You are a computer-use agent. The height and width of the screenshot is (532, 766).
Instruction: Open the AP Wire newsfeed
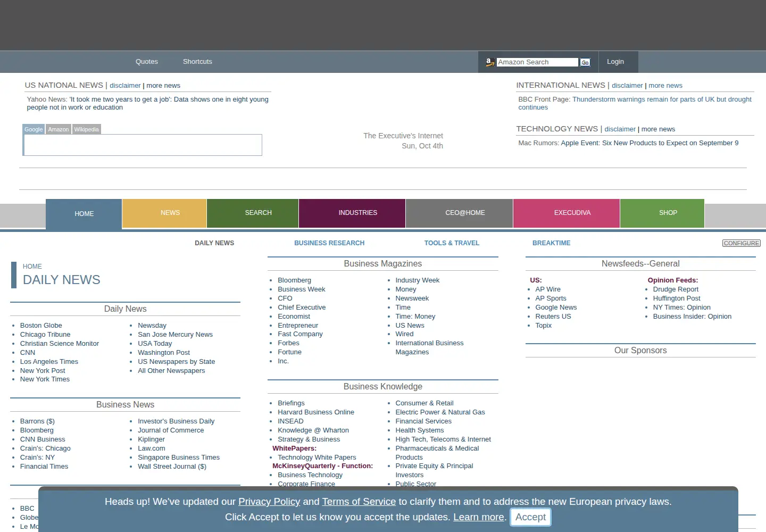point(548,289)
